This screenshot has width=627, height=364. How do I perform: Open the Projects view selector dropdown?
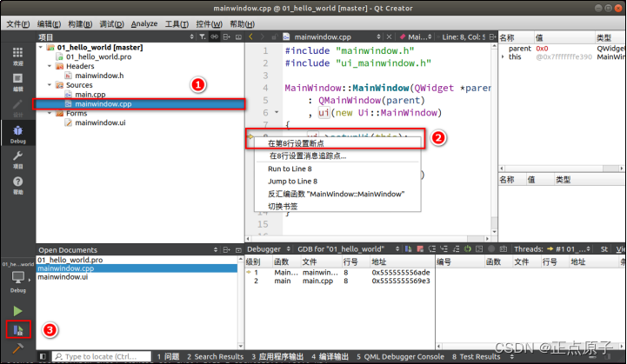[x=116, y=36]
